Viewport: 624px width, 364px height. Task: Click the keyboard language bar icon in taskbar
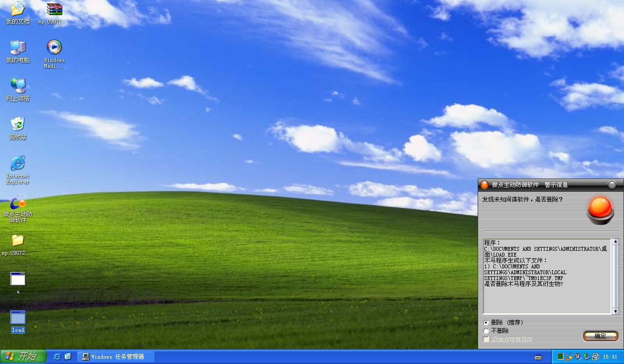pos(538,357)
